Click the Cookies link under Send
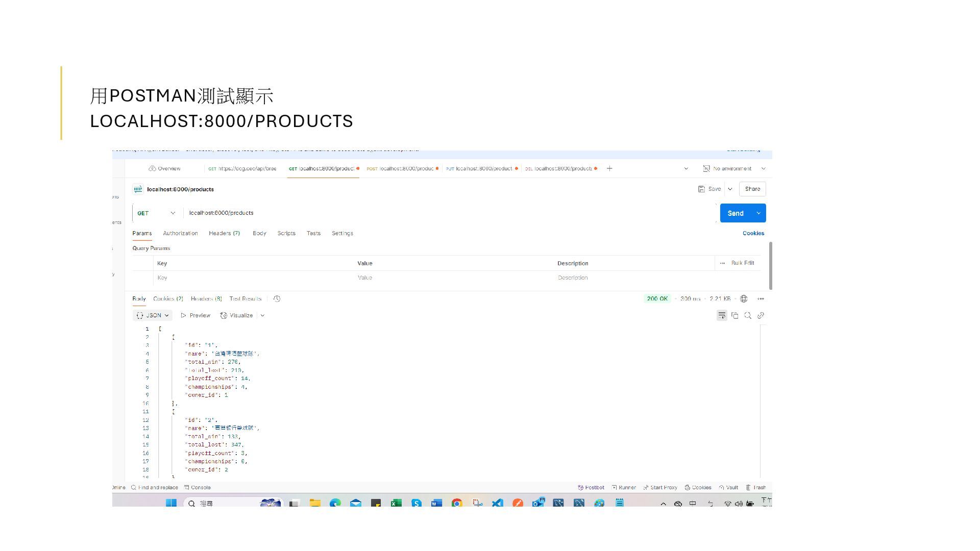 point(753,233)
